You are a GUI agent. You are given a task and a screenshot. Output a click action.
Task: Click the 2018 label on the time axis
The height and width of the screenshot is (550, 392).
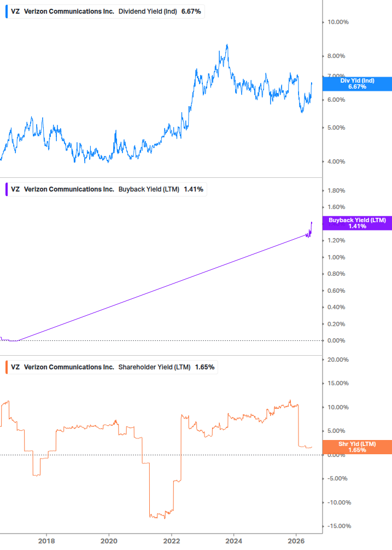point(46,541)
